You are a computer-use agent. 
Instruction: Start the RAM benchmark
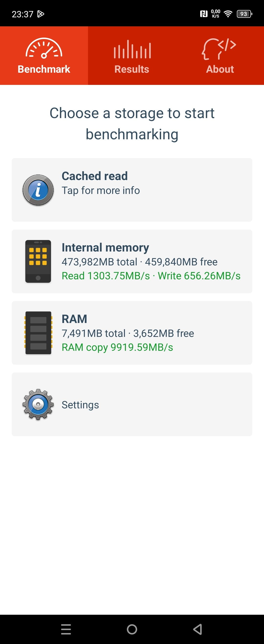coord(132,333)
